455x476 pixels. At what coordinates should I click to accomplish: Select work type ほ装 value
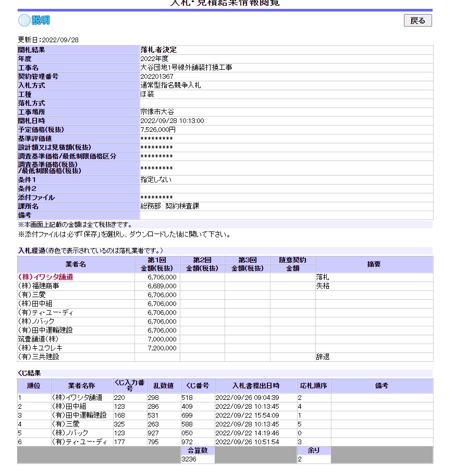point(147,94)
